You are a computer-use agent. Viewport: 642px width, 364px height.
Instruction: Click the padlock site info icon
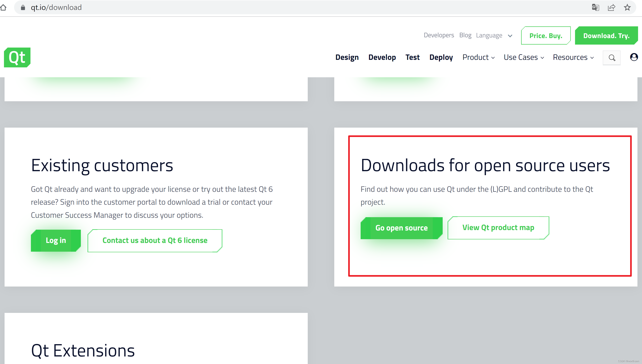click(23, 8)
